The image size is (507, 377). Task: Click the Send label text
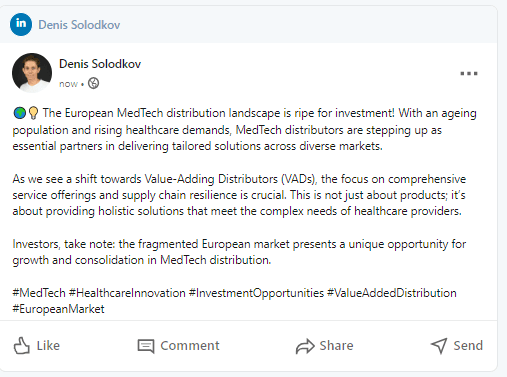point(468,346)
